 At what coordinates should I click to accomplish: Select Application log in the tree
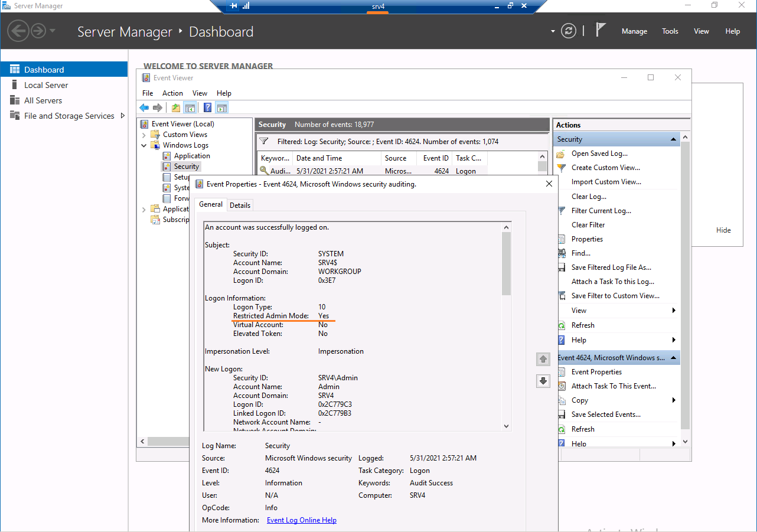pos(192,156)
